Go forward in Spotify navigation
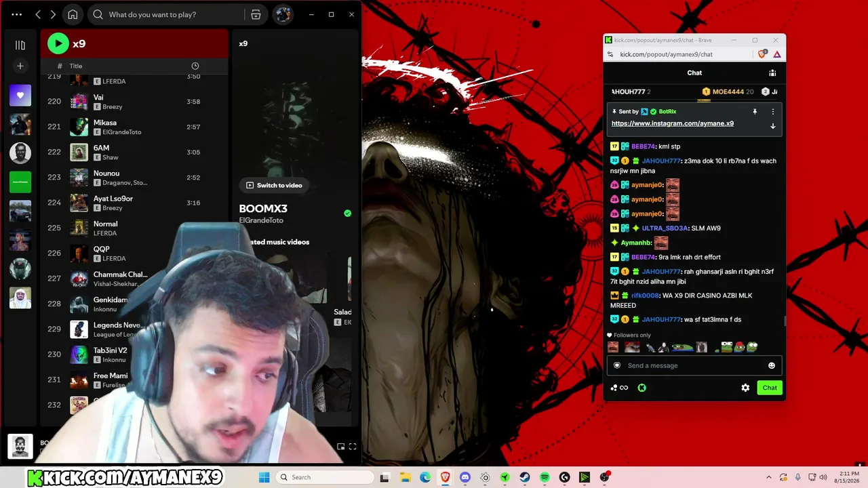 point(53,14)
